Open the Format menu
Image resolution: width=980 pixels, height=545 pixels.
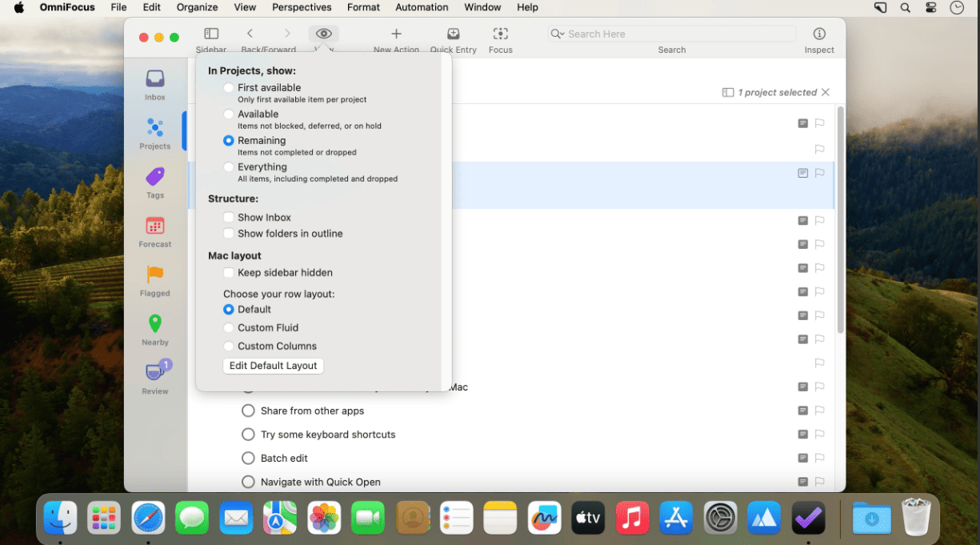(364, 7)
